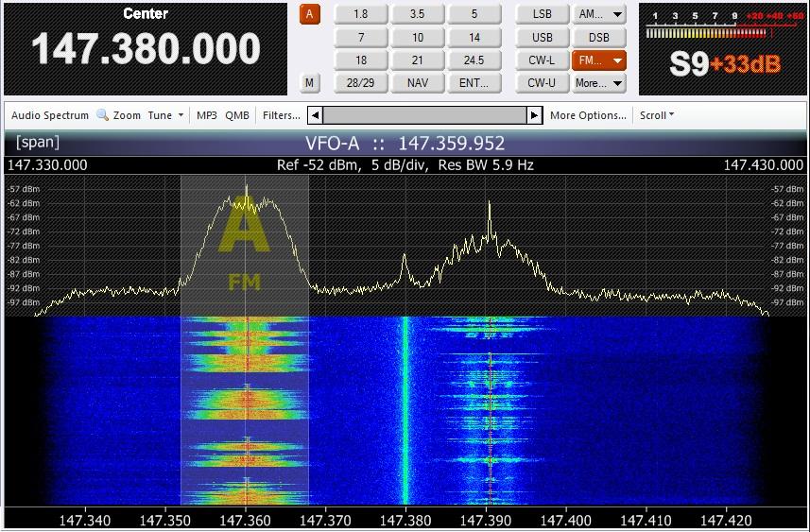Screen dimensions: 810x532
Task: Click the Zoom magnifier icon
Action: (x=102, y=115)
